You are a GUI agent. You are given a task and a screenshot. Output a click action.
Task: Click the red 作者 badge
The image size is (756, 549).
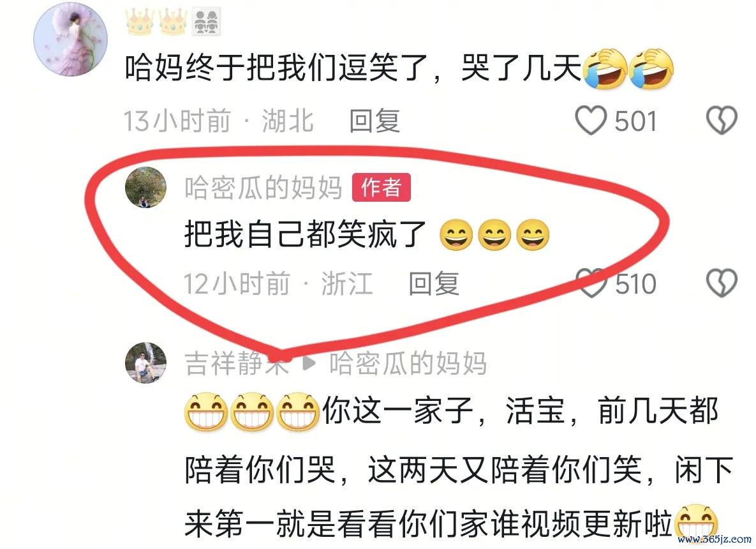382,187
